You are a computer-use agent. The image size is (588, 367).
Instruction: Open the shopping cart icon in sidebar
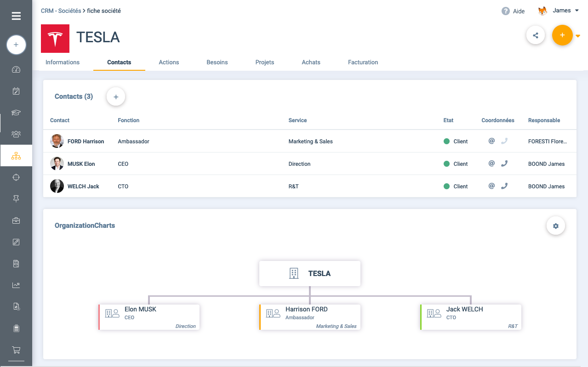click(16, 350)
